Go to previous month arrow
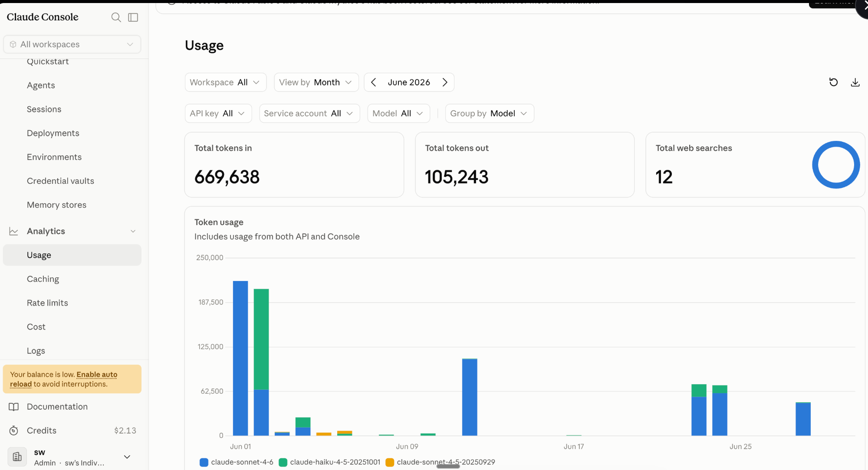Image resolution: width=868 pixels, height=470 pixels. 373,82
